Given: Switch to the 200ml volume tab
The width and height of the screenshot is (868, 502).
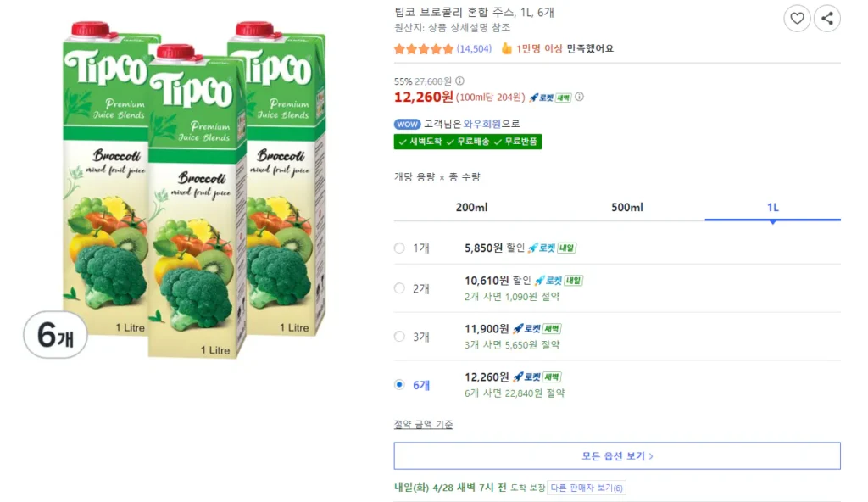Looking at the screenshot, I should (471, 208).
